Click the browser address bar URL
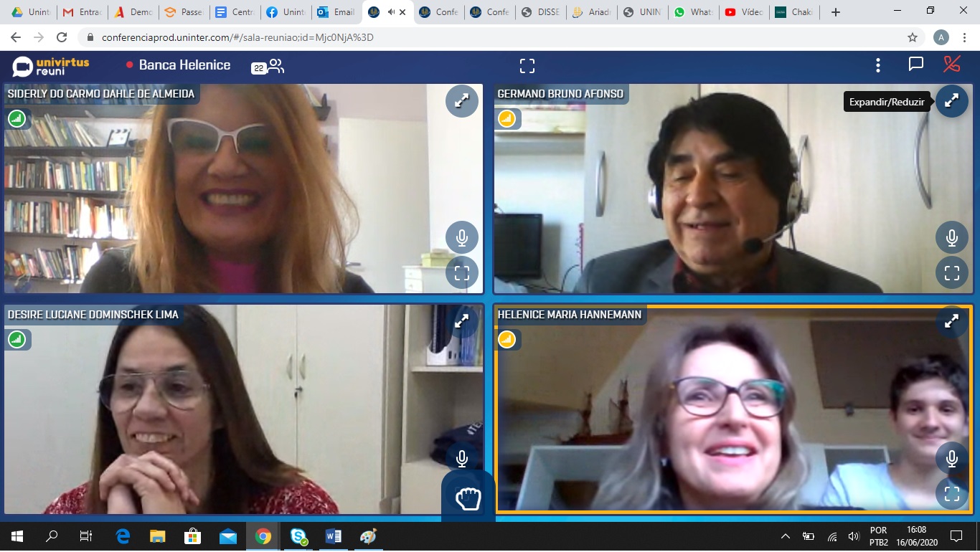 click(x=237, y=38)
